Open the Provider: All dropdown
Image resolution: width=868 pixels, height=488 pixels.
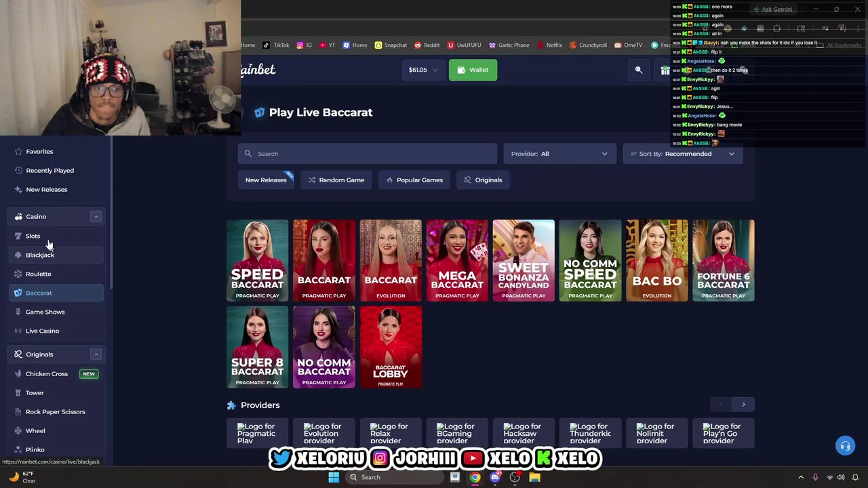point(559,154)
